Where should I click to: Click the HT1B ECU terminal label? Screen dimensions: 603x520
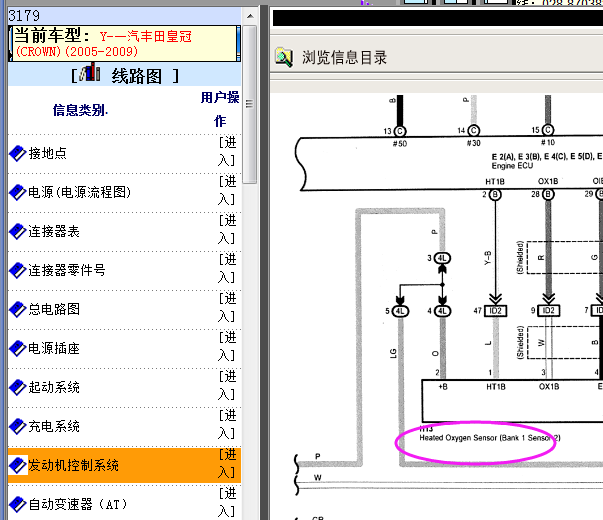[495, 182]
